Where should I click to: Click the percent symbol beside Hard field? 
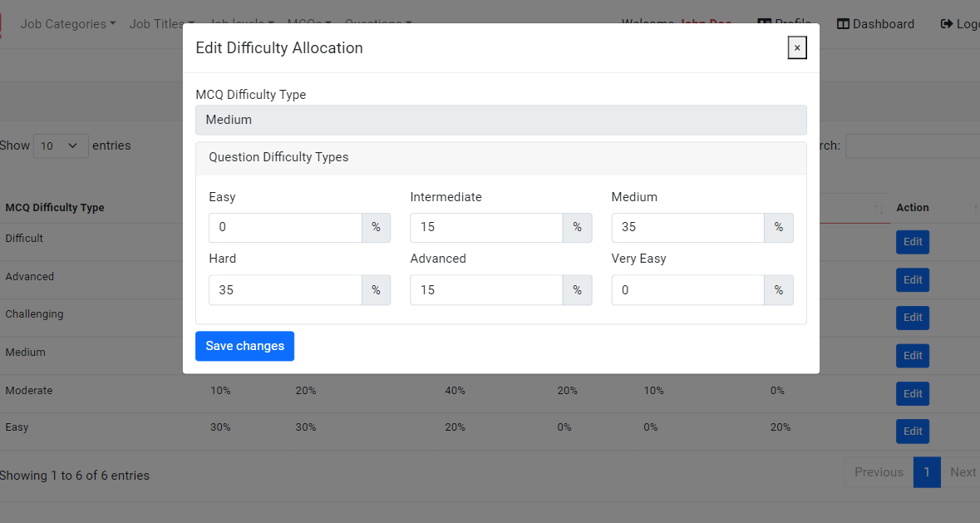point(377,289)
